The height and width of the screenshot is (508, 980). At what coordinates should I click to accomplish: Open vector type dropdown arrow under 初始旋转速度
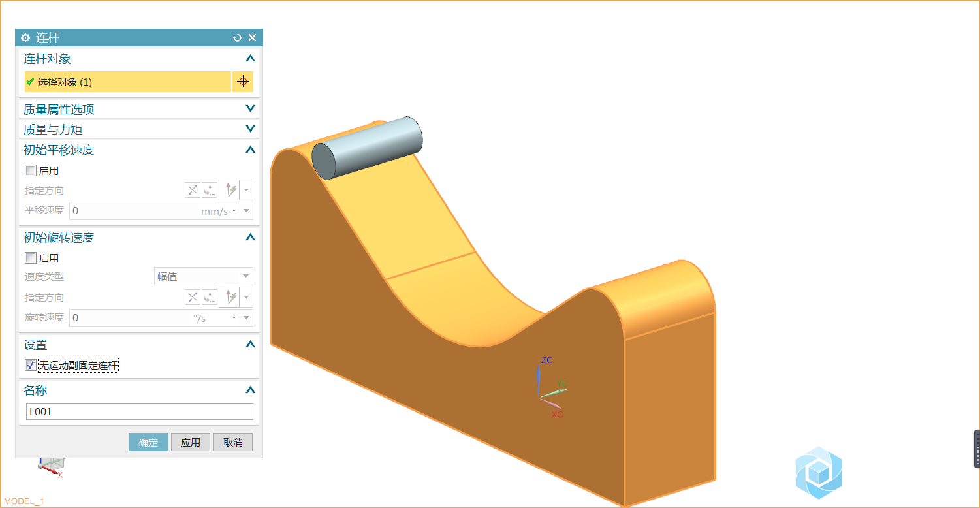pyautogui.click(x=247, y=298)
